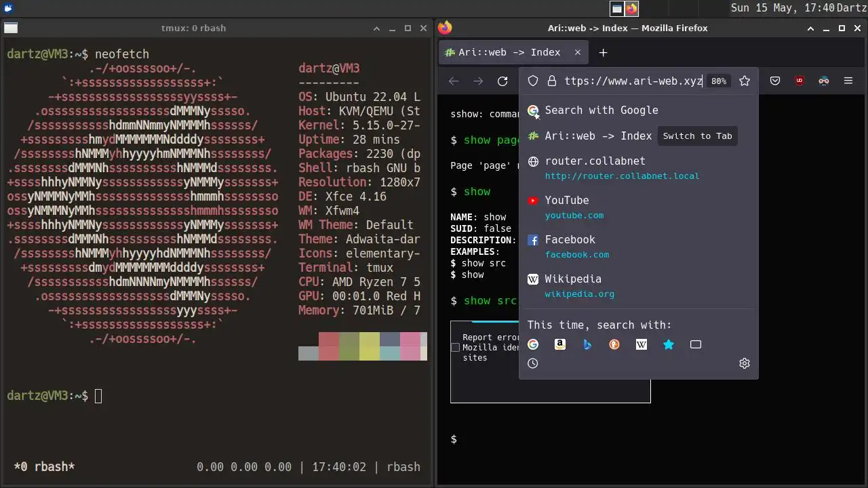Search this time with Wikipedia icon
868x488 pixels.
tap(642, 344)
